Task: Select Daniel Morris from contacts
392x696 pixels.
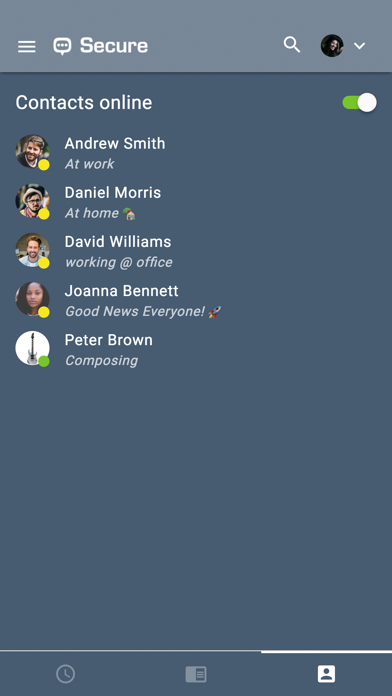Action: [196, 202]
